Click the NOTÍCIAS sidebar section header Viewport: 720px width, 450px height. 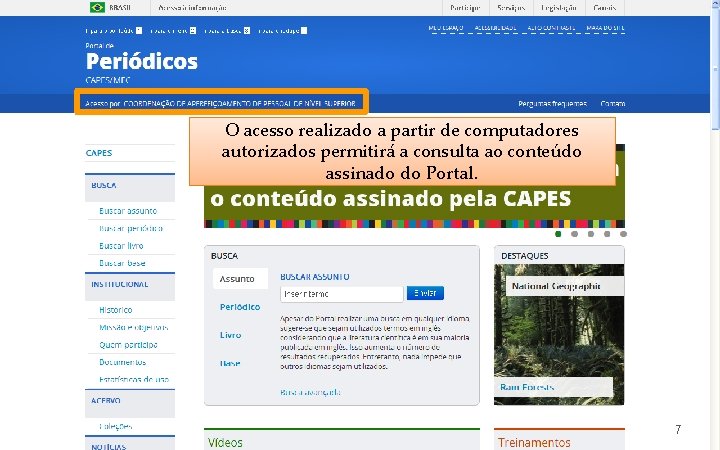(x=130, y=444)
